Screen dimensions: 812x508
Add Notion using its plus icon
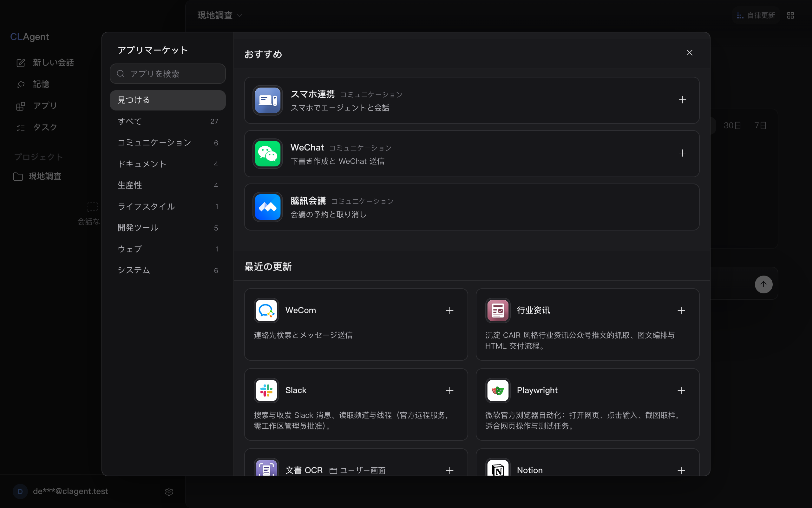[681, 470]
